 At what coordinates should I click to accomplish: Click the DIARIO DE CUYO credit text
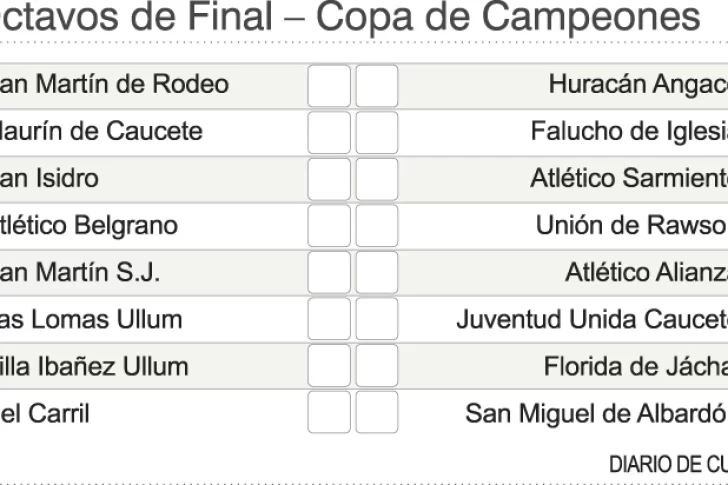point(668,464)
